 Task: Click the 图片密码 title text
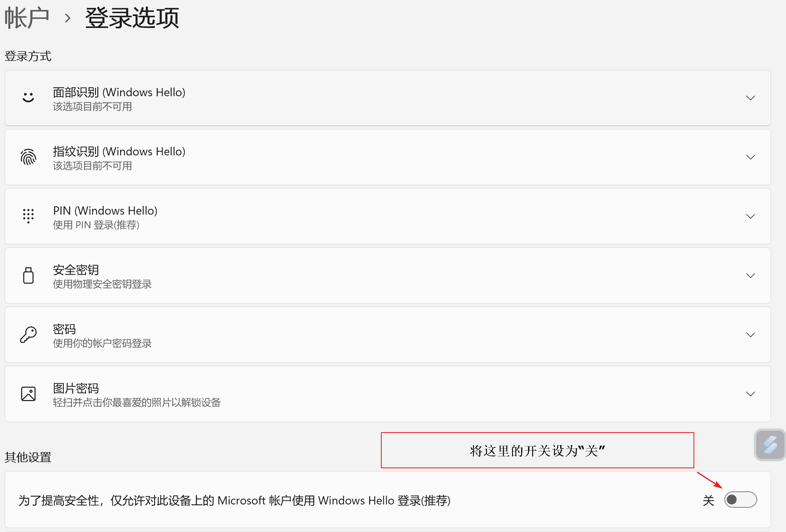pos(76,388)
